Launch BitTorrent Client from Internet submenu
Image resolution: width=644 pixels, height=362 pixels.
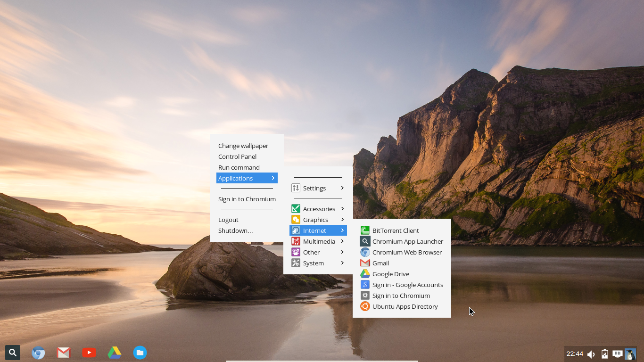[396, 230]
